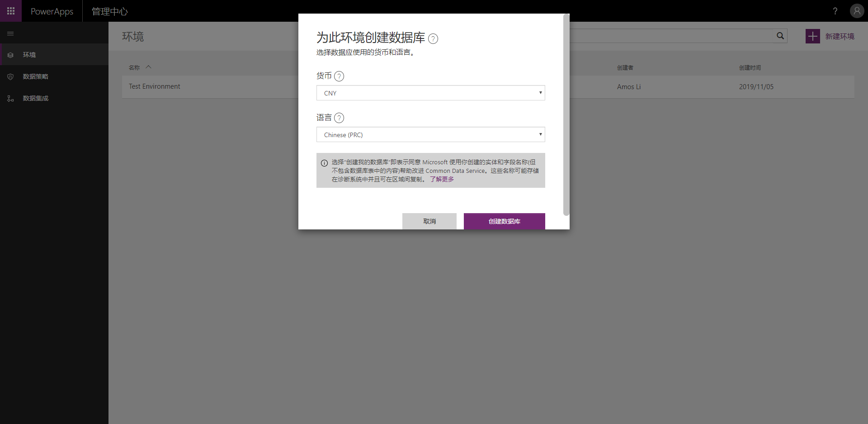Click 管理中心 in the top navigation
Screen dimensions: 868x424
109,11
